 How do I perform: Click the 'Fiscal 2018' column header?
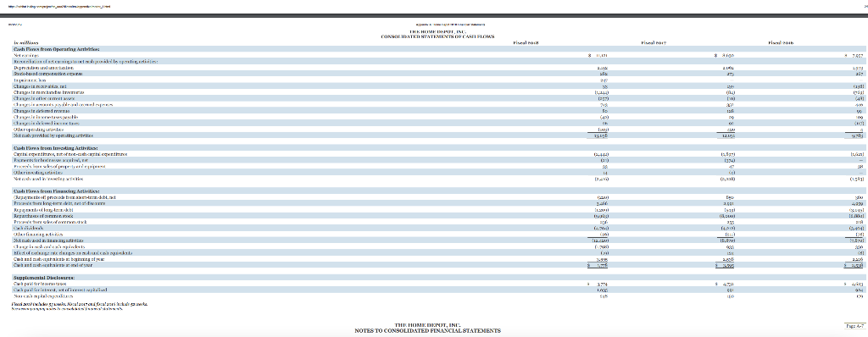526,42
